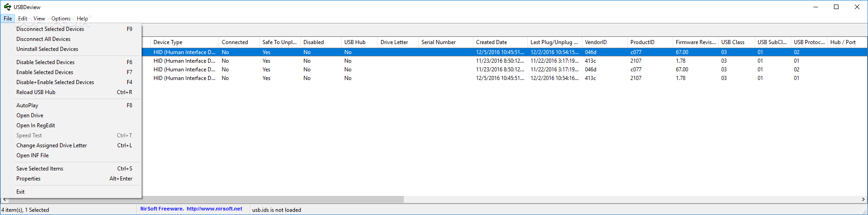Open the View menu
The height and width of the screenshot is (215, 868).
[x=40, y=19]
